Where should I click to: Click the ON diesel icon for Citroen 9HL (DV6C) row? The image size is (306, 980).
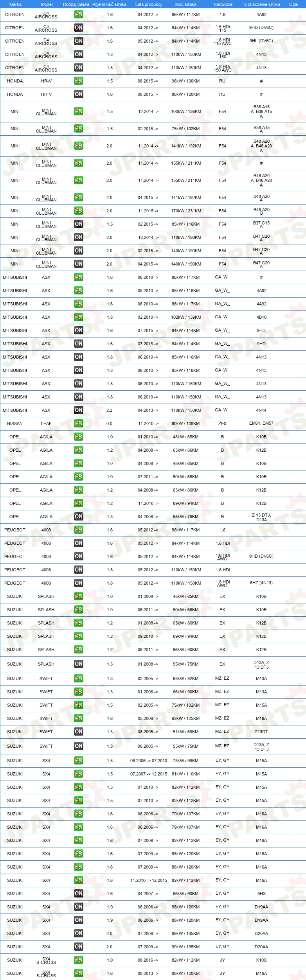(x=78, y=41)
